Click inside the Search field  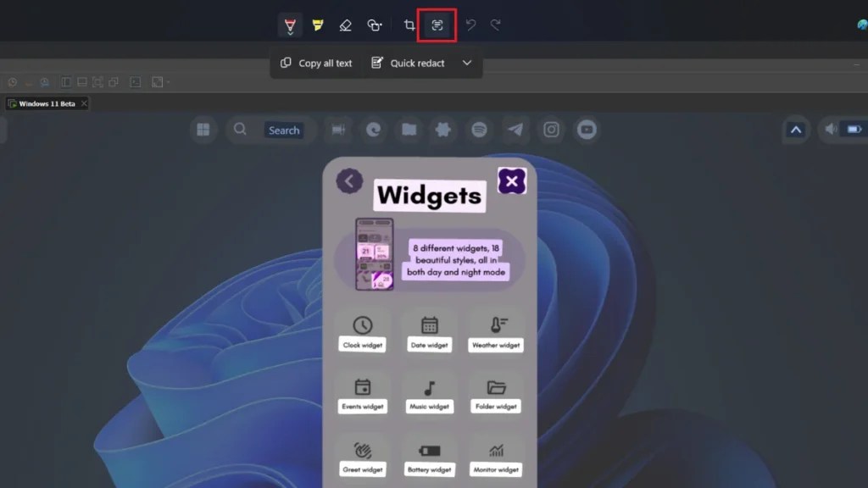coord(285,130)
